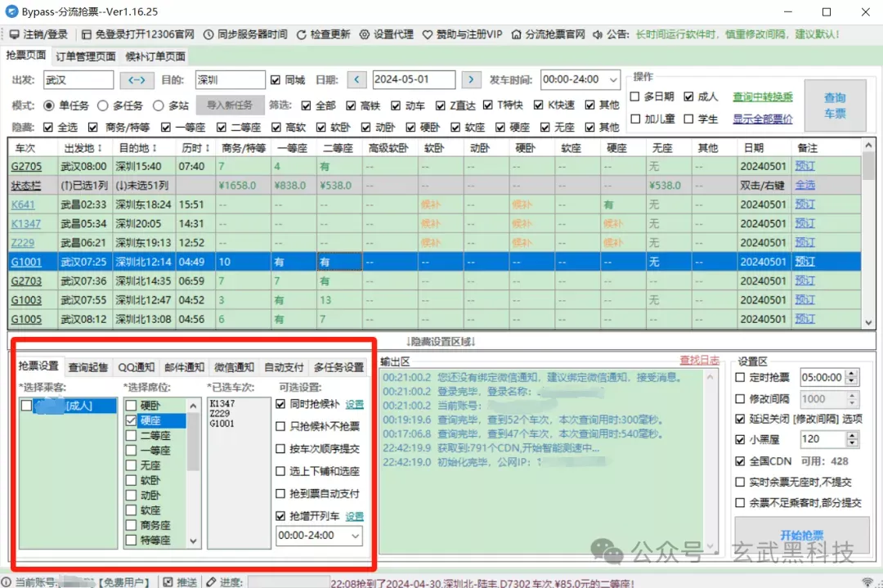Screen dimensions: 883x588
Task: Select the G1003 train row
Action: click(433, 300)
